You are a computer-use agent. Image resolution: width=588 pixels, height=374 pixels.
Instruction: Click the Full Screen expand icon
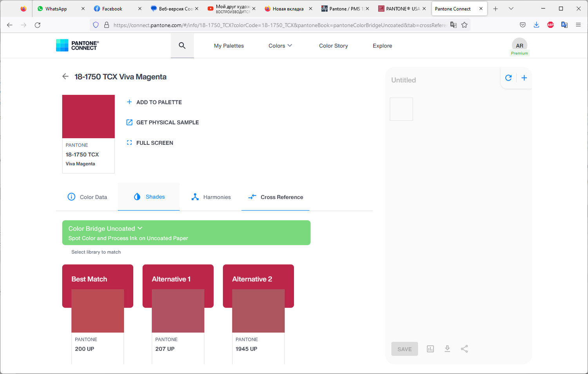pyautogui.click(x=129, y=143)
